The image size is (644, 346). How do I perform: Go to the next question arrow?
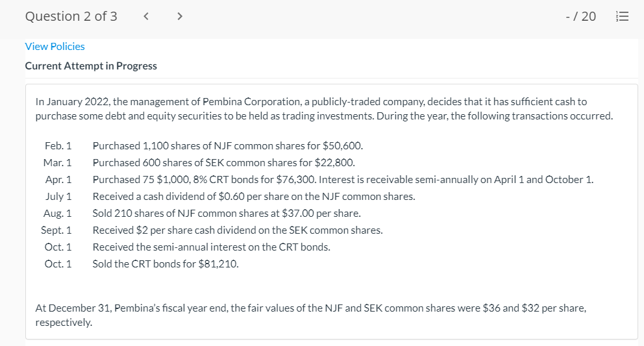click(x=179, y=17)
